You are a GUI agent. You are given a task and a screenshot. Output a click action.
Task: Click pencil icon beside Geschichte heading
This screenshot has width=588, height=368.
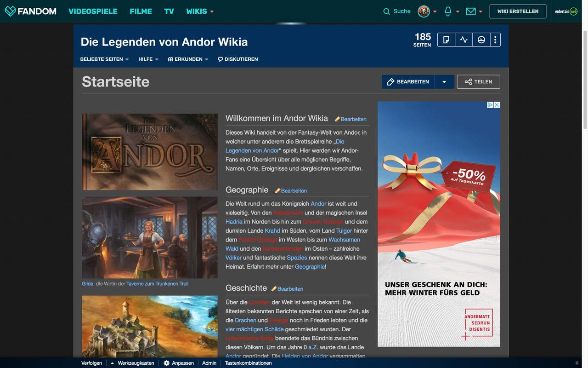point(274,289)
